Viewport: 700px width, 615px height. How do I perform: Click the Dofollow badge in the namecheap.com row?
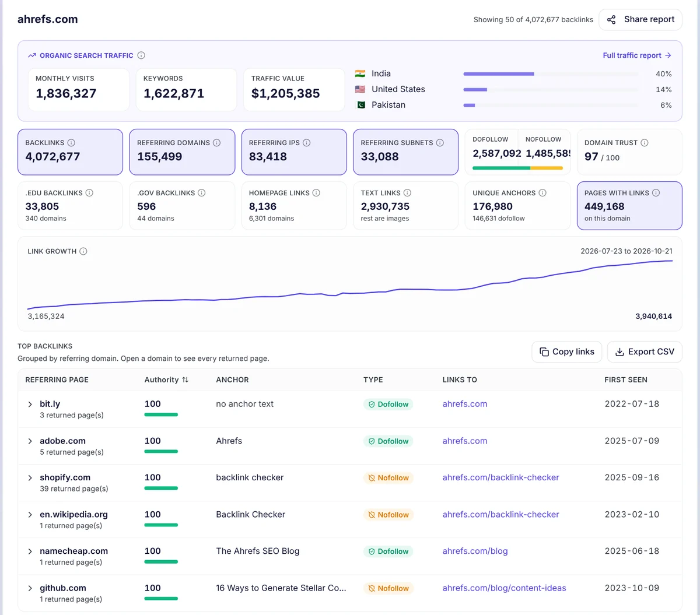(x=388, y=551)
